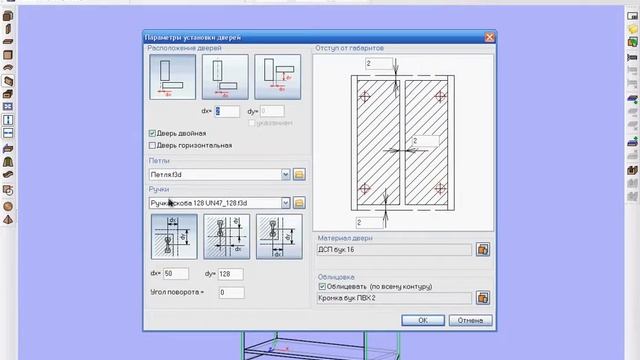The image size is (640, 360).
Task: Toggle the Дверь двойная checkbox
Action: pyautogui.click(x=152, y=133)
